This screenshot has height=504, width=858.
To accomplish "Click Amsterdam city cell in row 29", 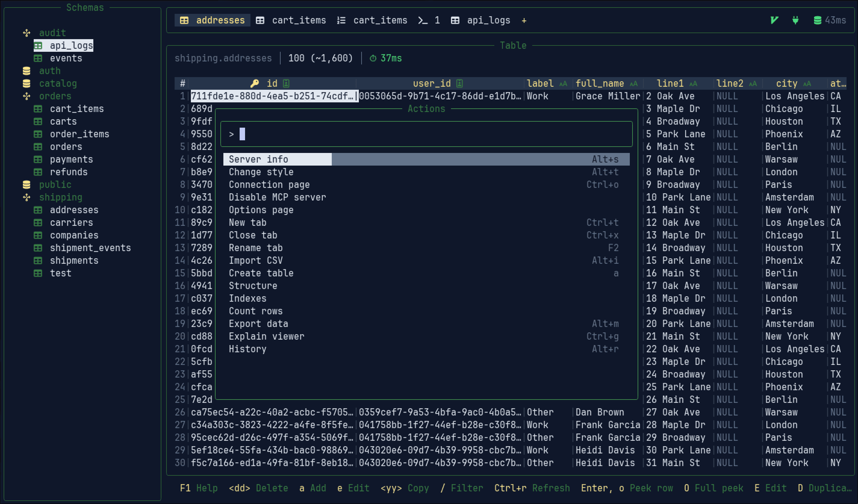I will pos(790,450).
